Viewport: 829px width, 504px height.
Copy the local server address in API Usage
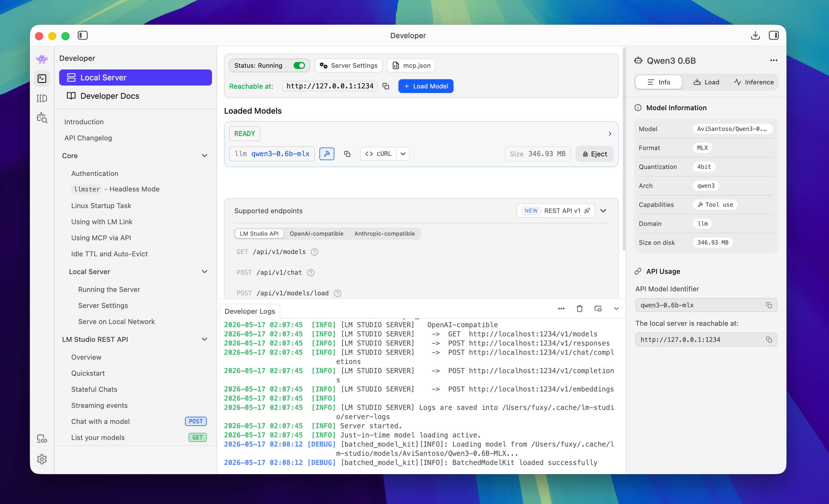pyautogui.click(x=769, y=339)
